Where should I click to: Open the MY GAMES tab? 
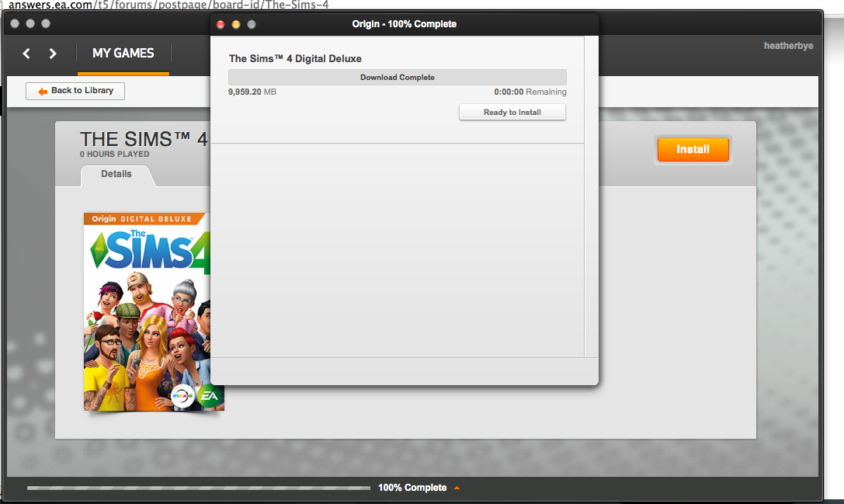pos(123,54)
